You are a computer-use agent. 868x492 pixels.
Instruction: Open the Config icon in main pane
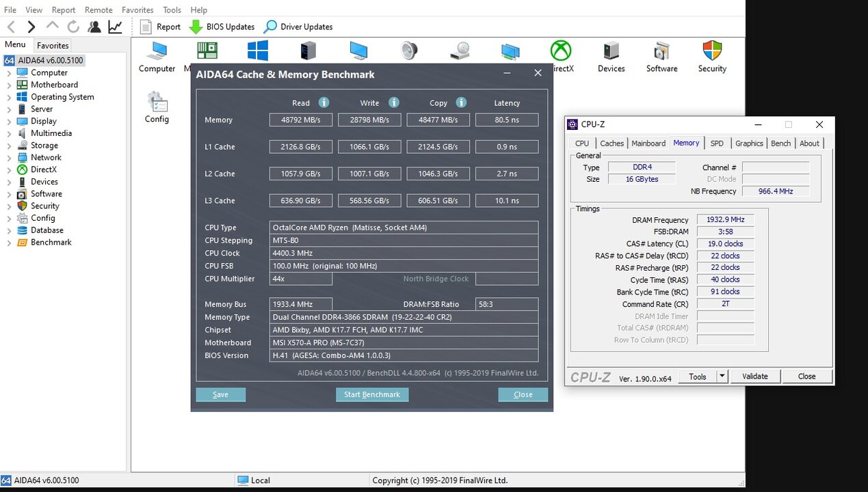(x=157, y=108)
